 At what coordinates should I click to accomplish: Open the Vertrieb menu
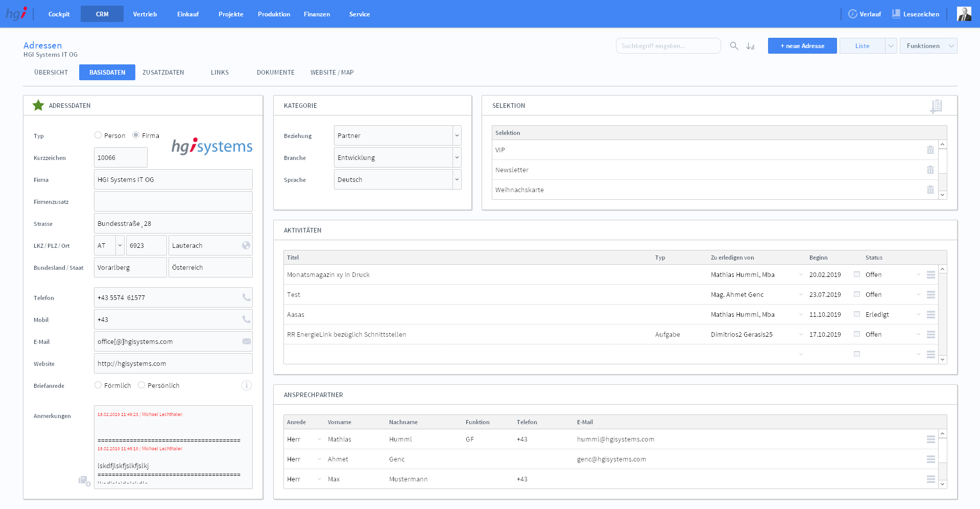pyautogui.click(x=145, y=14)
